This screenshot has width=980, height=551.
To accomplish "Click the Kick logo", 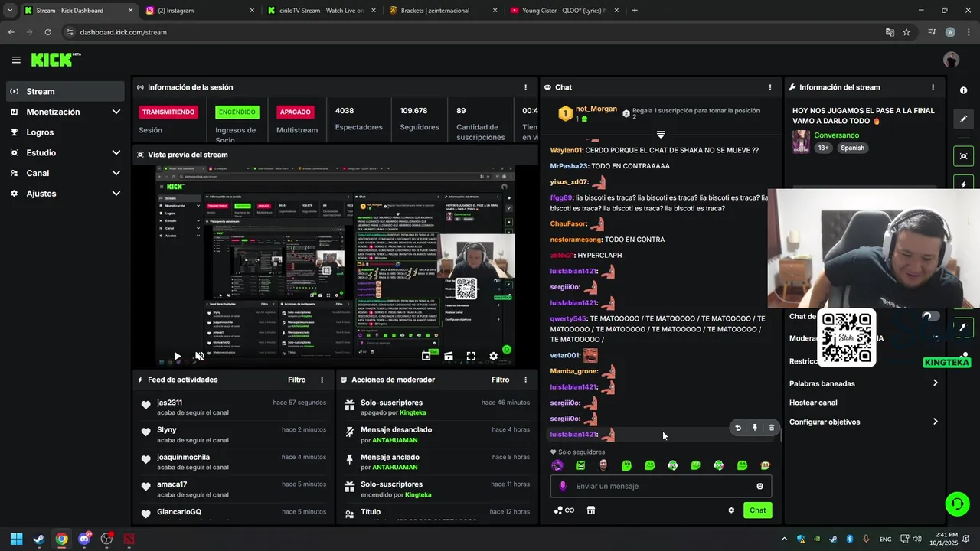I will click(x=55, y=59).
